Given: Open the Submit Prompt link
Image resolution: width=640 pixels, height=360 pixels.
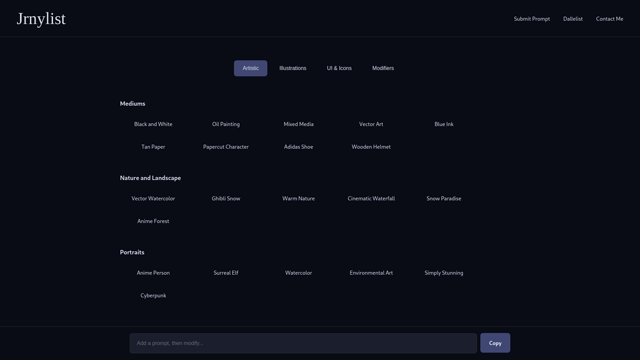Looking at the screenshot, I should click(x=531, y=19).
